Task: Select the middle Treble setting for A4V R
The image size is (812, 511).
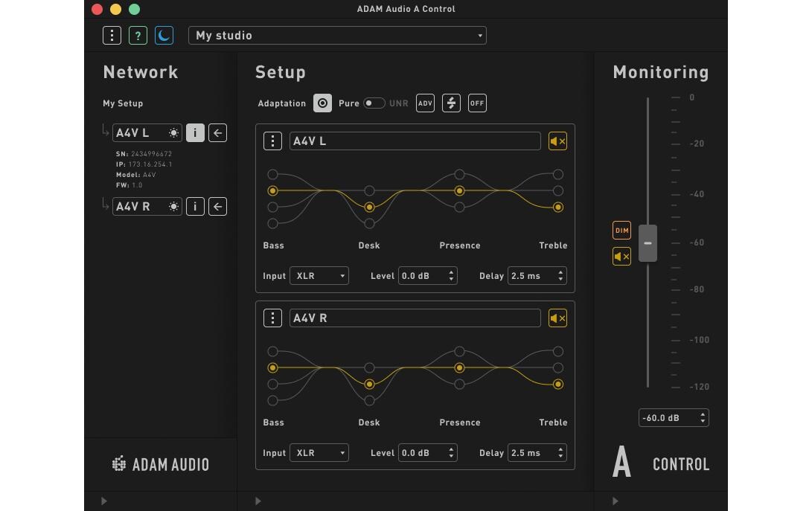Action: [557, 367]
